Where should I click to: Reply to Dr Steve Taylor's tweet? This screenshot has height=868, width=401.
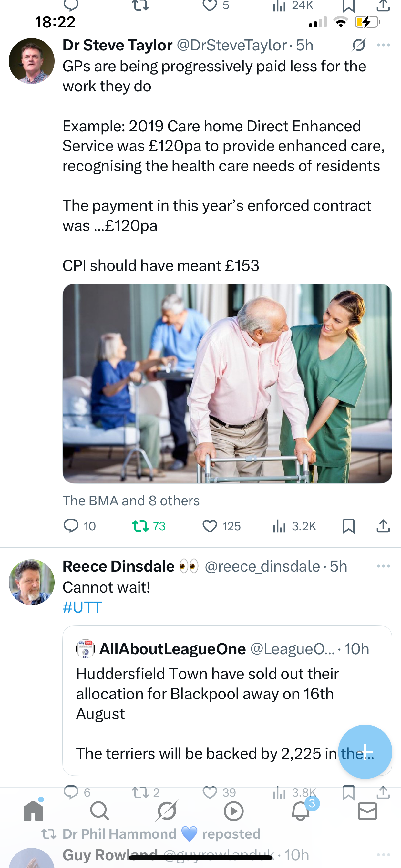pos(71,526)
